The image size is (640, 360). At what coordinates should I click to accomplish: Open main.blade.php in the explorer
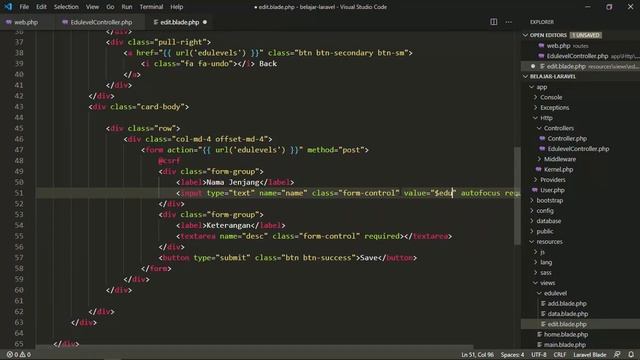point(564,344)
